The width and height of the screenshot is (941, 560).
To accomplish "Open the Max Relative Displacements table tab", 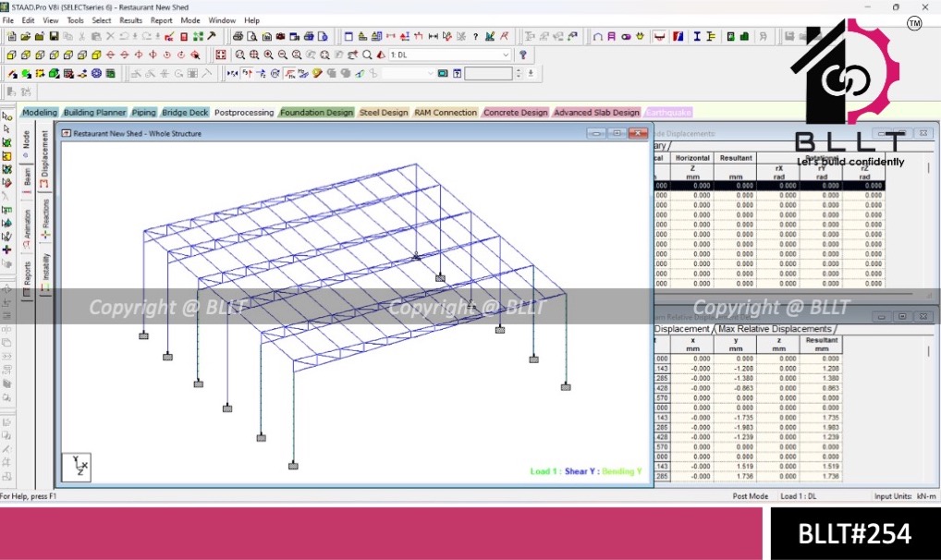I will pyautogui.click(x=775, y=329).
